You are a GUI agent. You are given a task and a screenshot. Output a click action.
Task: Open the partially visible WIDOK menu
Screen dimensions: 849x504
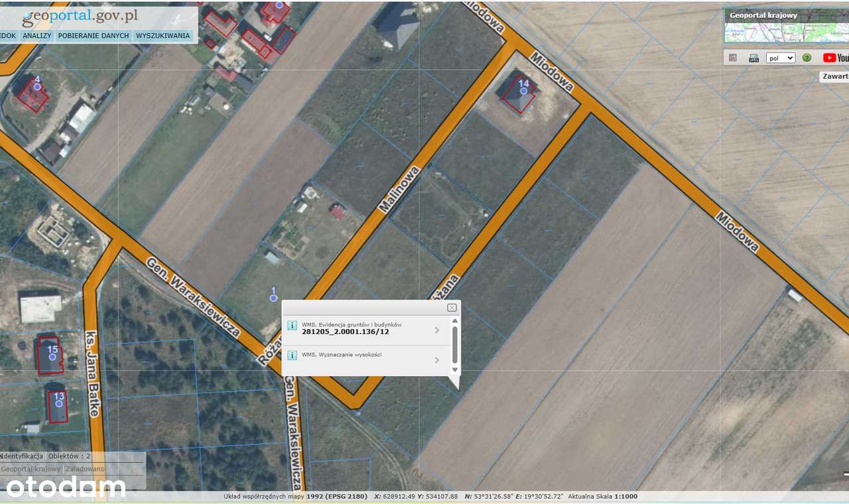pyautogui.click(x=8, y=36)
